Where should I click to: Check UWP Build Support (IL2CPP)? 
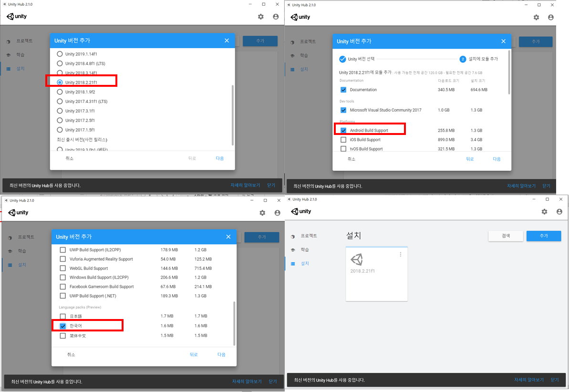tap(63, 250)
